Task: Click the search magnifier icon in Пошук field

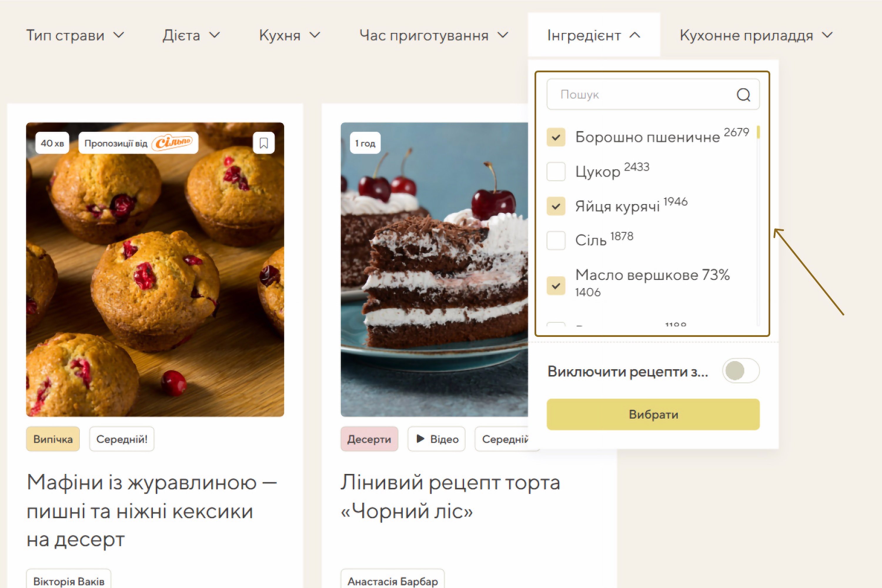Action: pos(743,94)
